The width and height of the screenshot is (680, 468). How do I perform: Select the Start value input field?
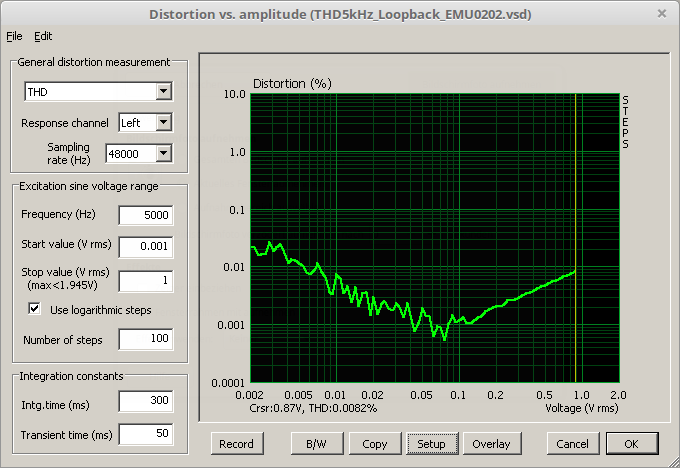(146, 246)
